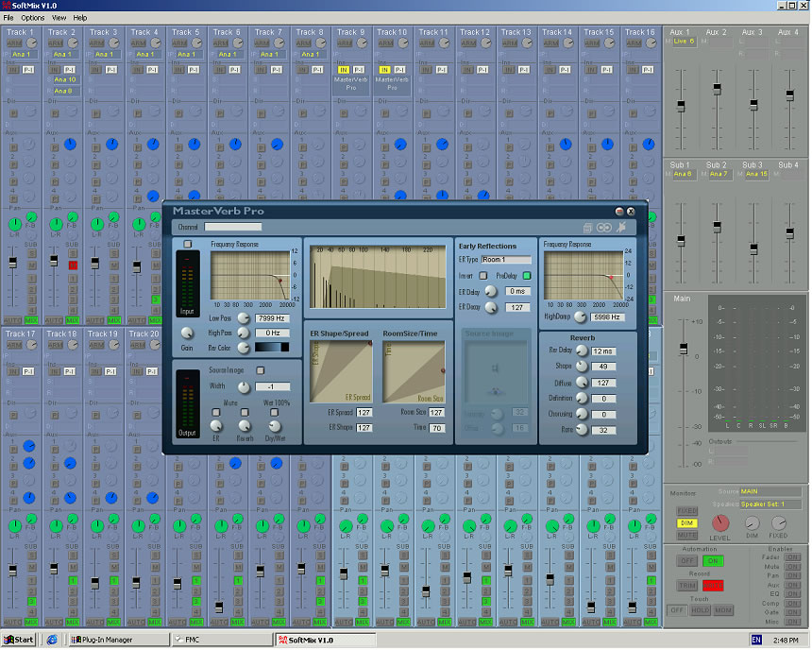This screenshot has height=650, width=812.
Task: Click the Definition knob
Action: point(582,398)
